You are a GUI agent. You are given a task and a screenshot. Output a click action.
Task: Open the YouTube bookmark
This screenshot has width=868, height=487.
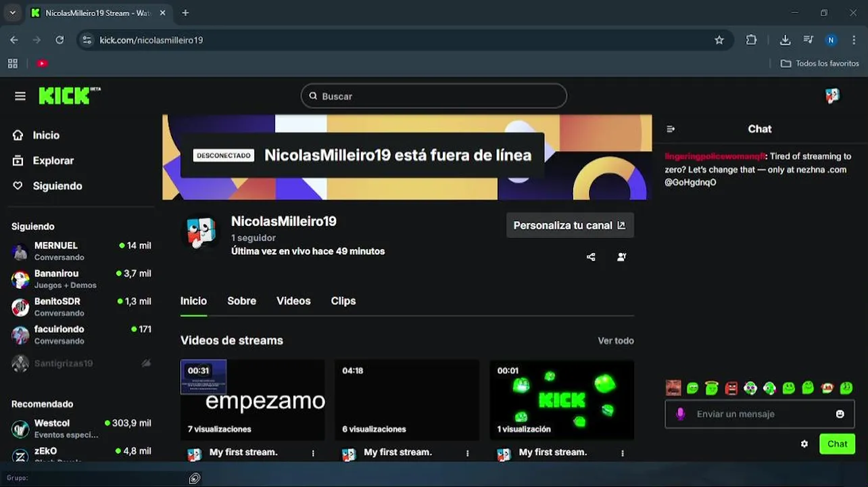(x=42, y=64)
